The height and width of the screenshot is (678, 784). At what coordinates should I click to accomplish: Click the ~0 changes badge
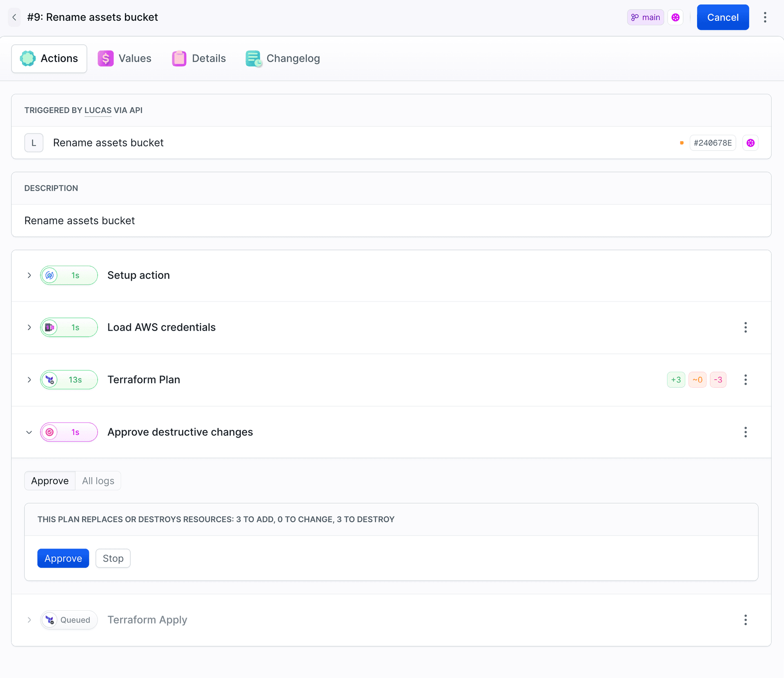[697, 380]
